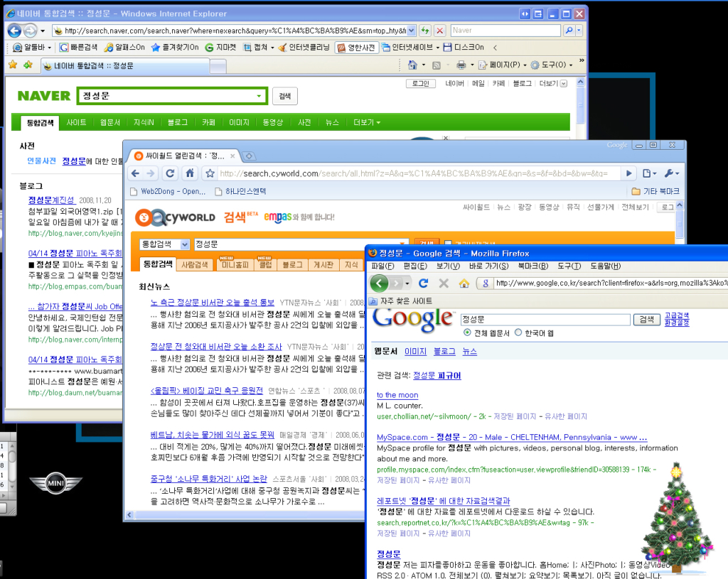Click IE Home icon in command bar
The width and height of the screenshot is (728, 579).
point(412,65)
